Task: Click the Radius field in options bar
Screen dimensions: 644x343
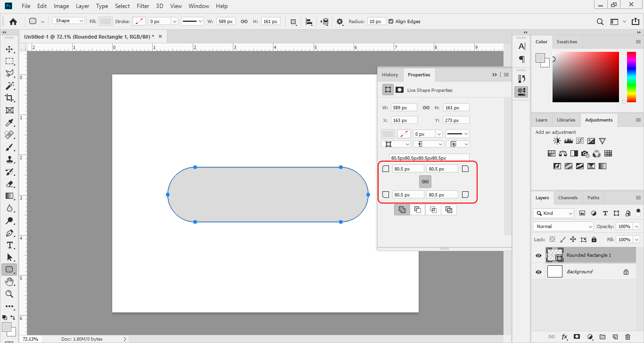Action: click(377, 21)
